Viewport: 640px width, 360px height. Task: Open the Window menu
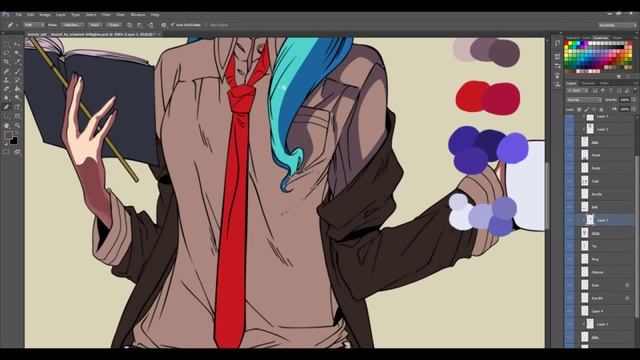pyautogui.click(x=138, y=15)
